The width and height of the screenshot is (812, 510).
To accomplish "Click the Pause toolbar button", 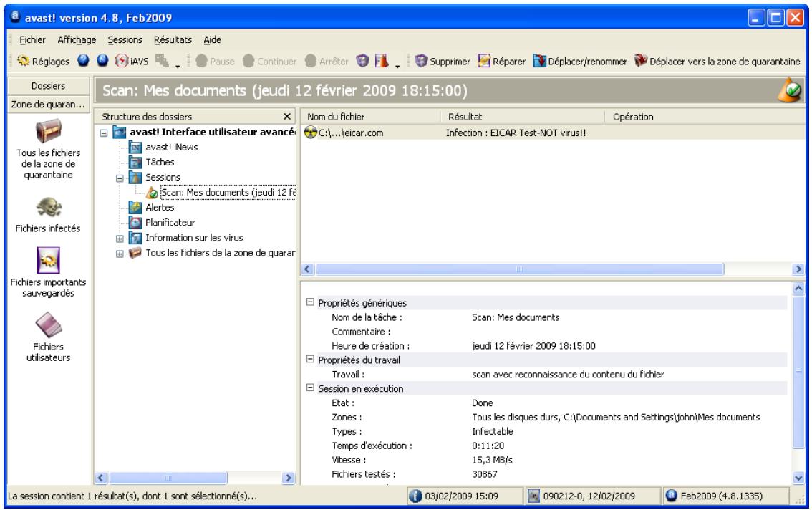I will (216, 61).
